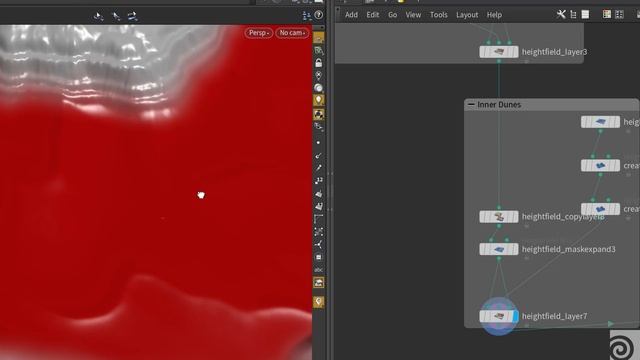This screenshot has height=360, width=640.
Task: Toggle the reference plane grid display icon
Action: pyautogui.click(x=318, y=38)
